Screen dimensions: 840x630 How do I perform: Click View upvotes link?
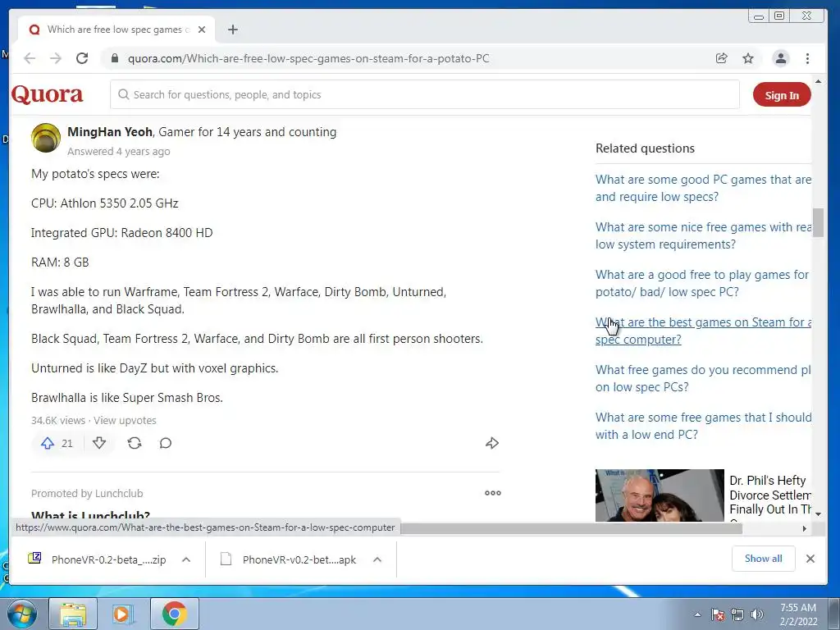pos(125,421)
